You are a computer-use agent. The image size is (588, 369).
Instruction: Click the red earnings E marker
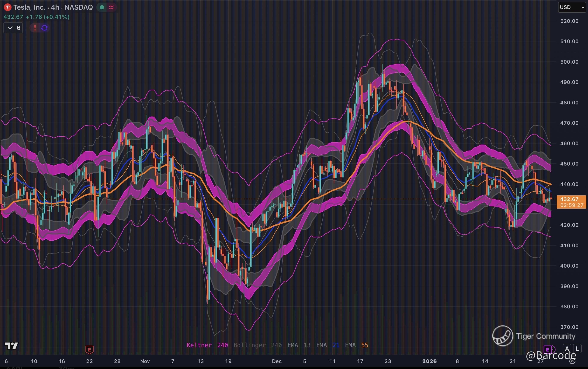coord(89,350)
